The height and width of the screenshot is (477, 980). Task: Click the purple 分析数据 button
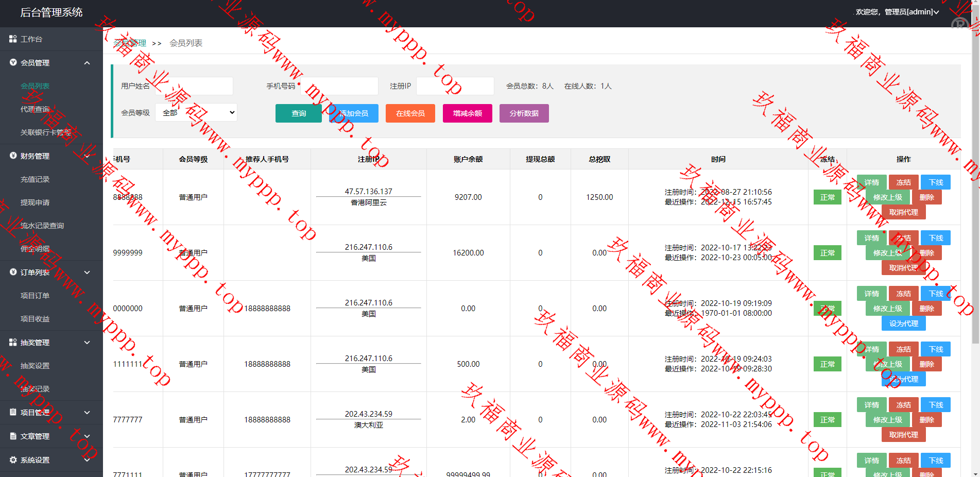(x=524, y=113)
